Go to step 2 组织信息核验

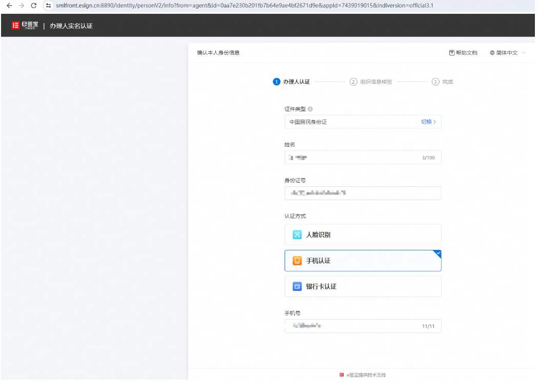click(371, 82)
